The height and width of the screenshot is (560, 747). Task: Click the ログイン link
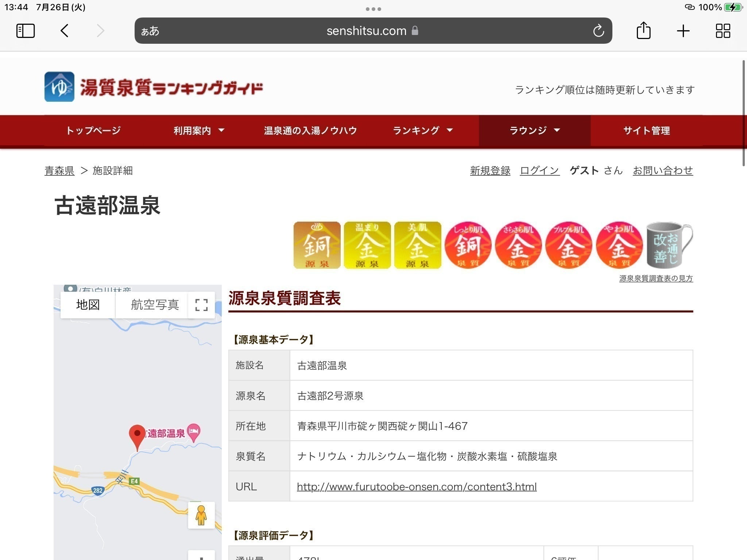[539, 171]
